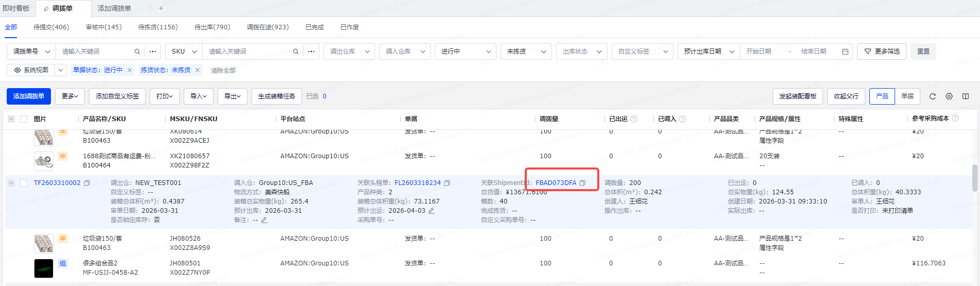The image size is (980, 286).
Task: Collapse the TF2603310002 order row
Action: (x=11, y=183)
